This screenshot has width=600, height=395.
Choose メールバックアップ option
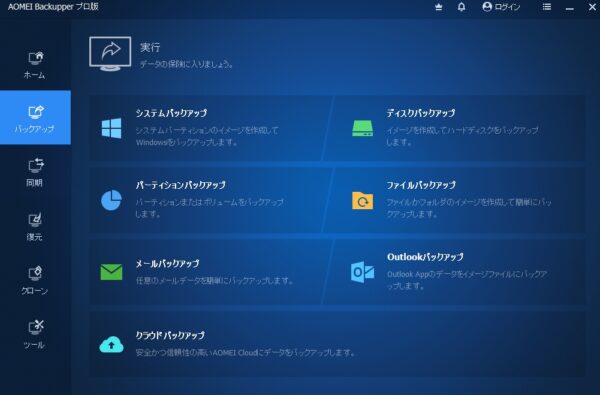point(211,272)
